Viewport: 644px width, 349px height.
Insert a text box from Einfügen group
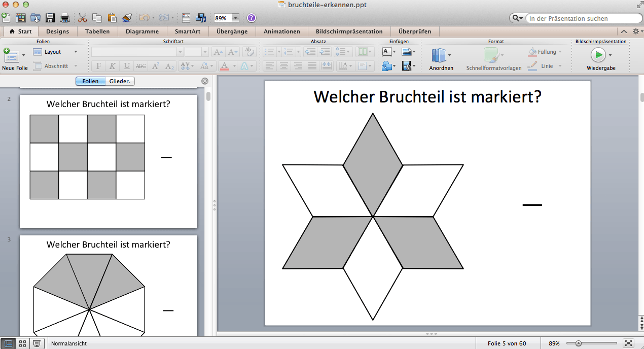387,52
